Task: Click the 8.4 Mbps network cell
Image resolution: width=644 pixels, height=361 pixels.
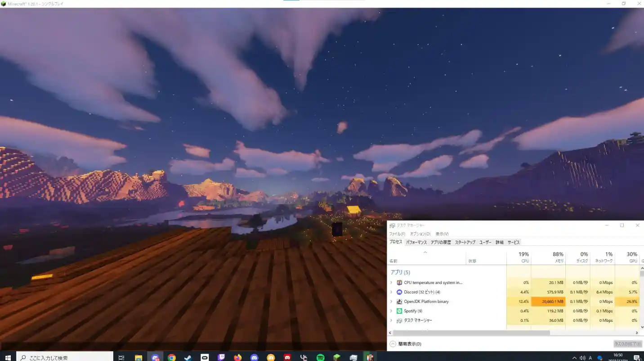Action: [x=602, y=292]
